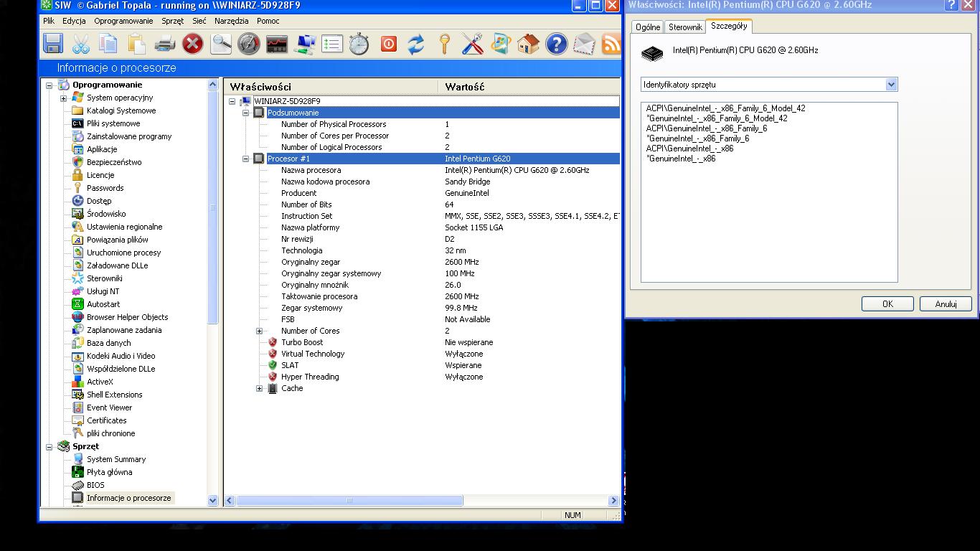The image size is (980, 551).
Task: Select Uruchomione procesy in the sidebar
Action: click(123, 253)
